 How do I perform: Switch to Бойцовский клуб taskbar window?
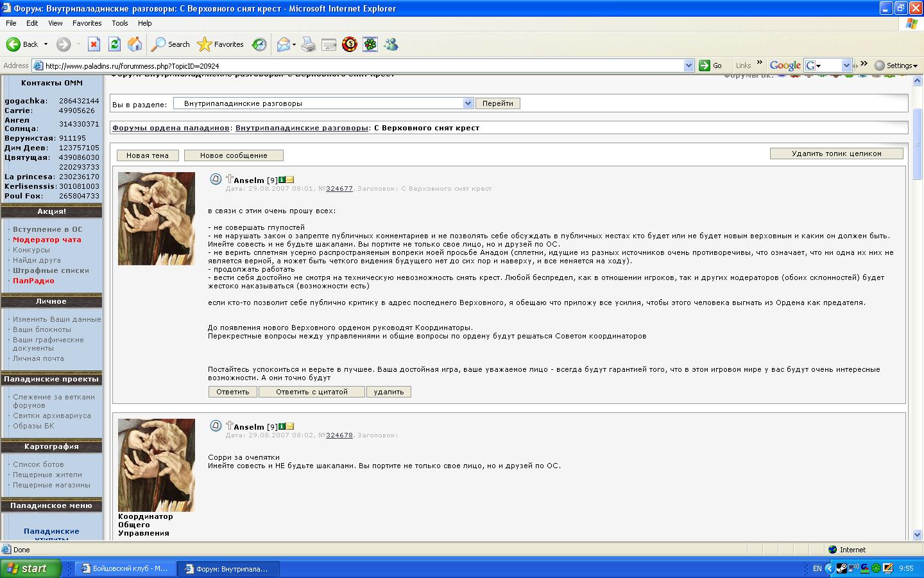point(126,568)
